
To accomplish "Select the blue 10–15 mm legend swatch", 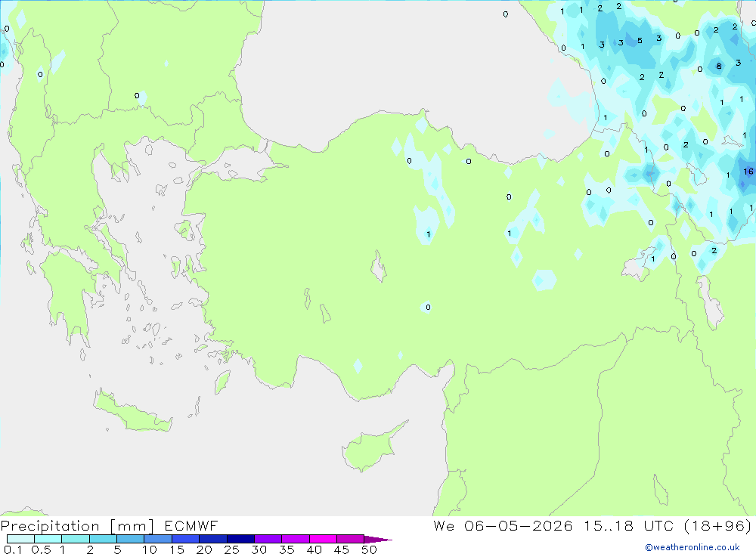I will (x=158, y=539).
